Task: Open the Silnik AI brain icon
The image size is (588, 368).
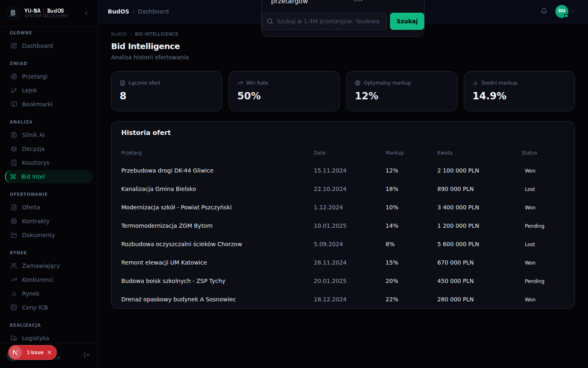Action: (14, 135)
